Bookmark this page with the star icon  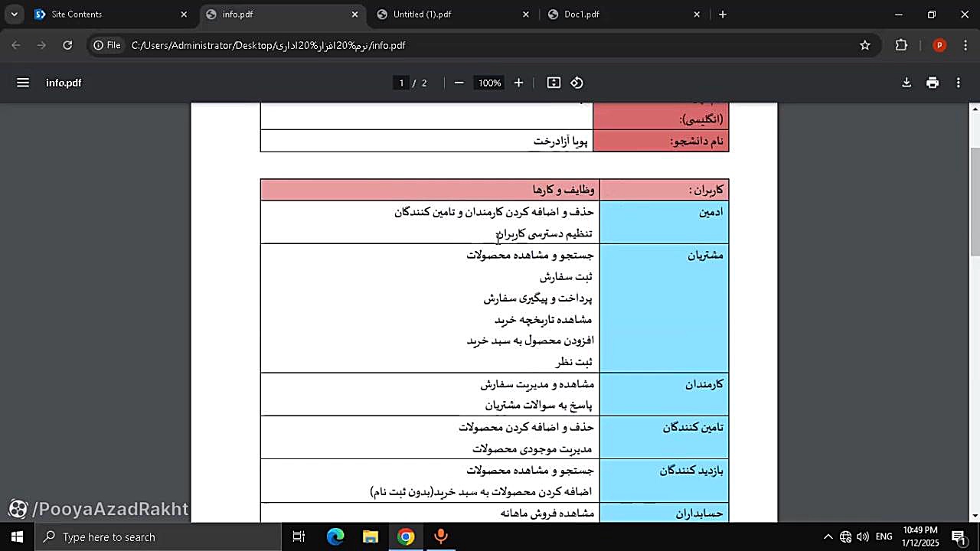[x=865, y=45]
